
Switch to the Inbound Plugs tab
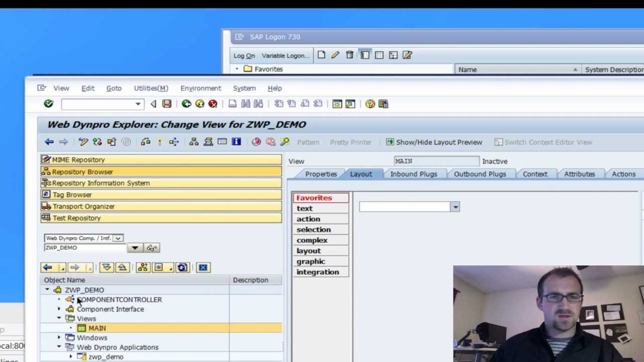pos(414,174)
